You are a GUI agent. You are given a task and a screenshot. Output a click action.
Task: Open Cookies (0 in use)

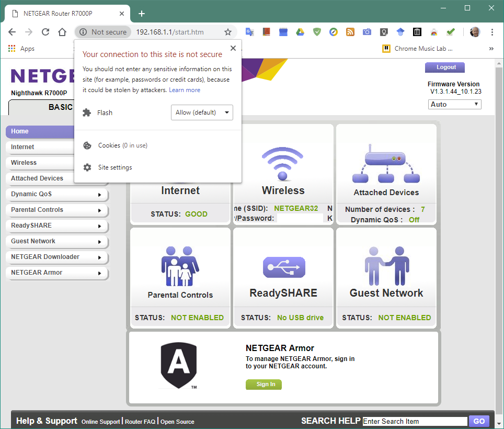123,145
